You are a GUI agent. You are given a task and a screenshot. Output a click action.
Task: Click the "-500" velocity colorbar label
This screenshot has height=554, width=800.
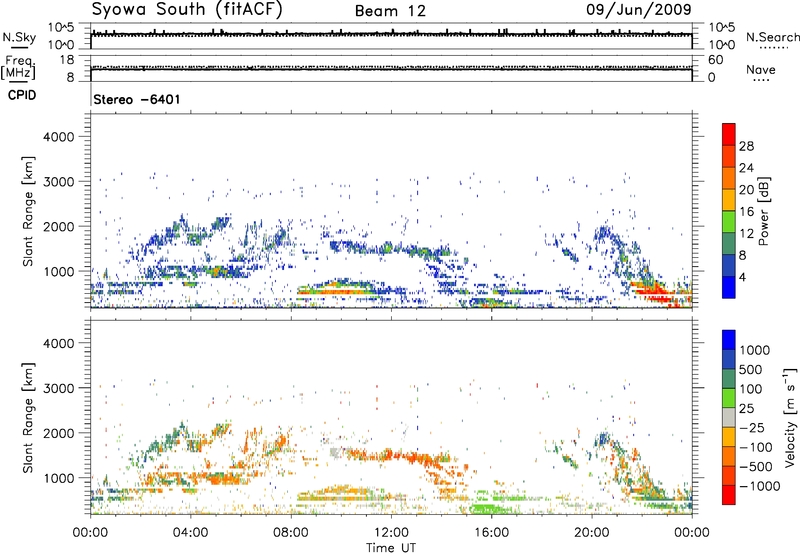(x=756, y=467)
